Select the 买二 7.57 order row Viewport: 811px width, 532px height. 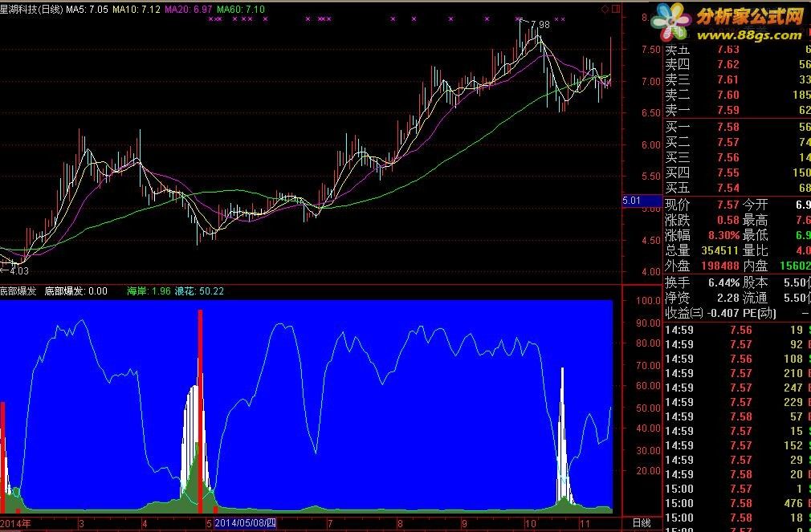tap(738, 142)
